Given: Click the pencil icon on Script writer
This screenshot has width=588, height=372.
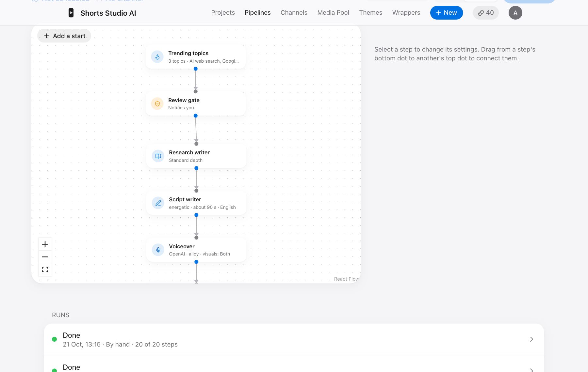Looking at the screenshot, I should pyautogui.click(x=158, y=203).
